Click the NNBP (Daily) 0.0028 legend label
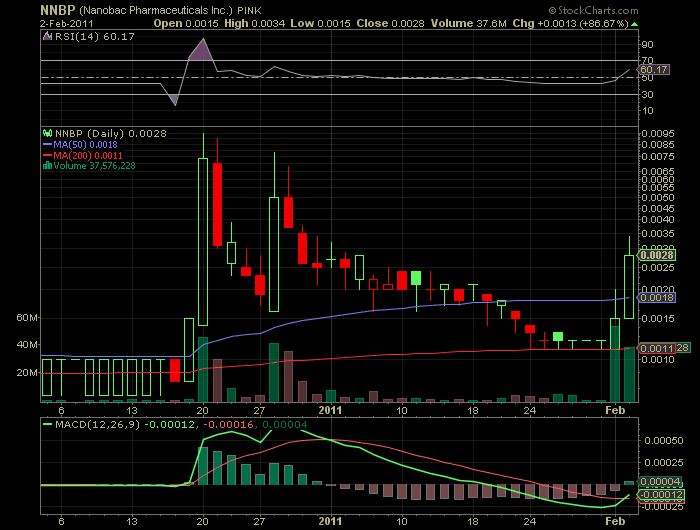This screenshot has height=530, width=700. tap(110, 134)
